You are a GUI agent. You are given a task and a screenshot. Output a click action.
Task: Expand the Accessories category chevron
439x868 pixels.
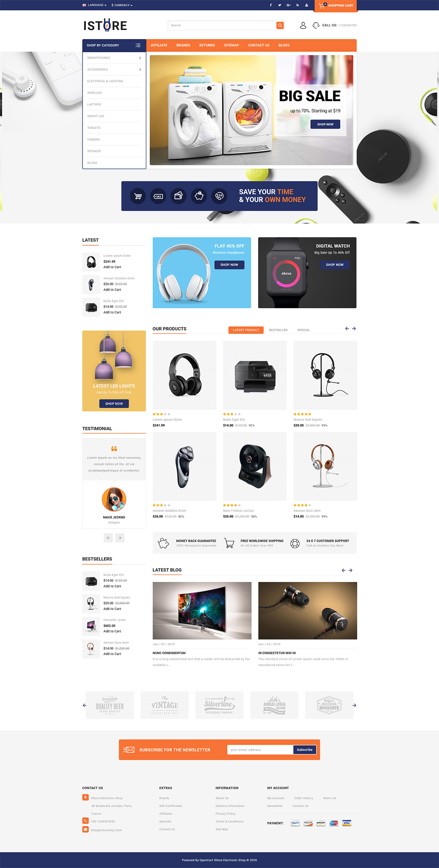(140, 69)
